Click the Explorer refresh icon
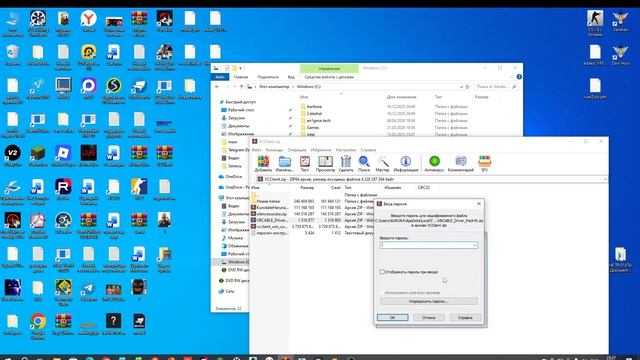This screenshot has height=360, width=640. (x=468, y=87)
